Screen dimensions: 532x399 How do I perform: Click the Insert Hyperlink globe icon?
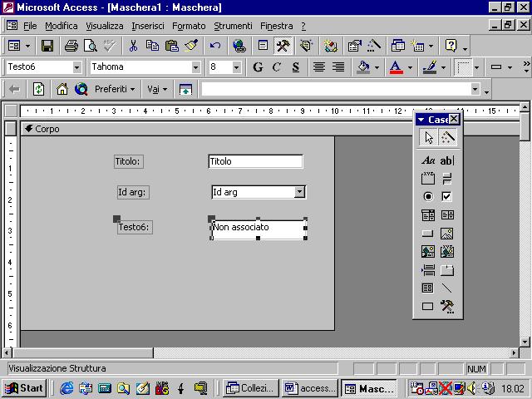(239, 46)
